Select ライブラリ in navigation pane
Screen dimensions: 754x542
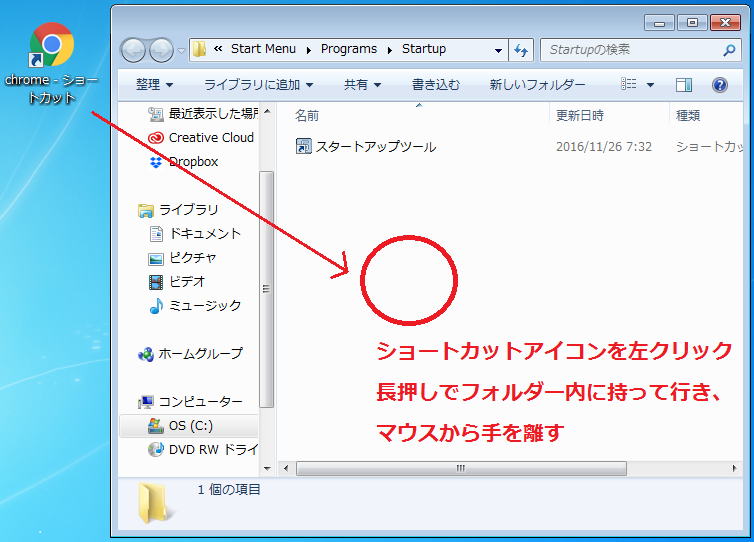pos(178,210)
